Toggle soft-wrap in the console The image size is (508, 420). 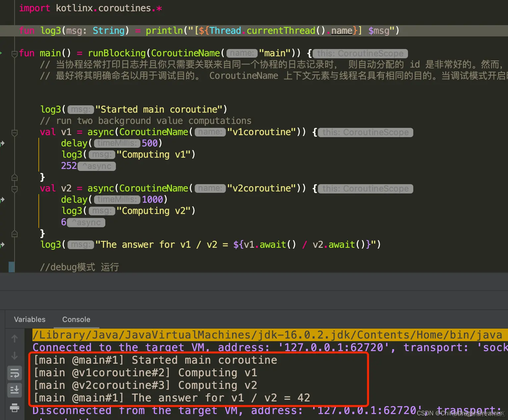[x=15, y=373]
